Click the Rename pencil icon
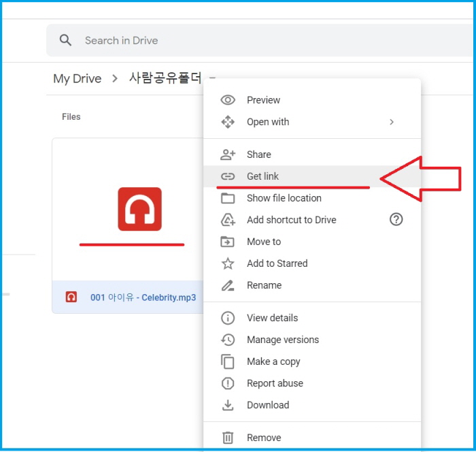 tap(228, 285)
